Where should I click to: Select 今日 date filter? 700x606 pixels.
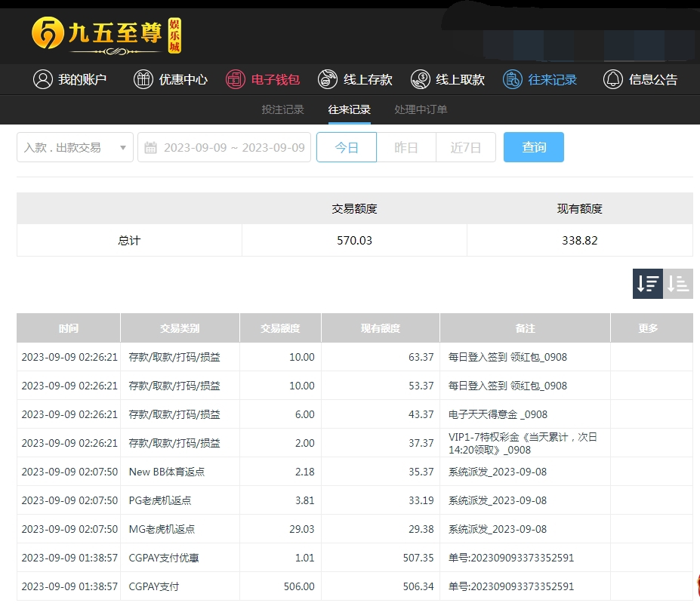(347, 147)
